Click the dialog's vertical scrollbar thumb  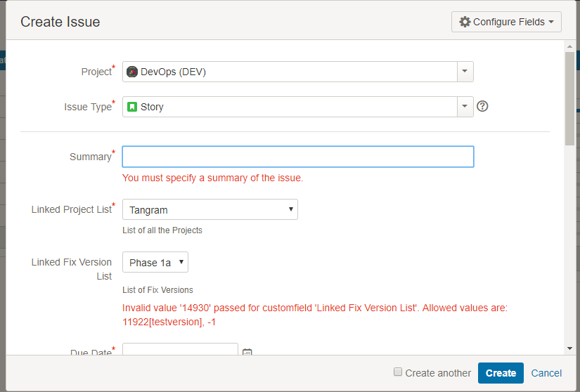(569, 98)
